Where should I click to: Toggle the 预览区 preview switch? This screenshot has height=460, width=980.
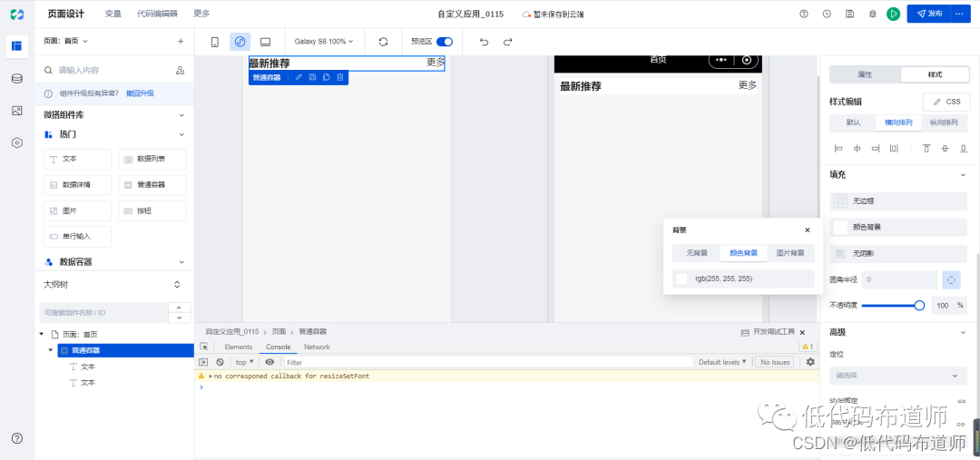tap(445, 42)
